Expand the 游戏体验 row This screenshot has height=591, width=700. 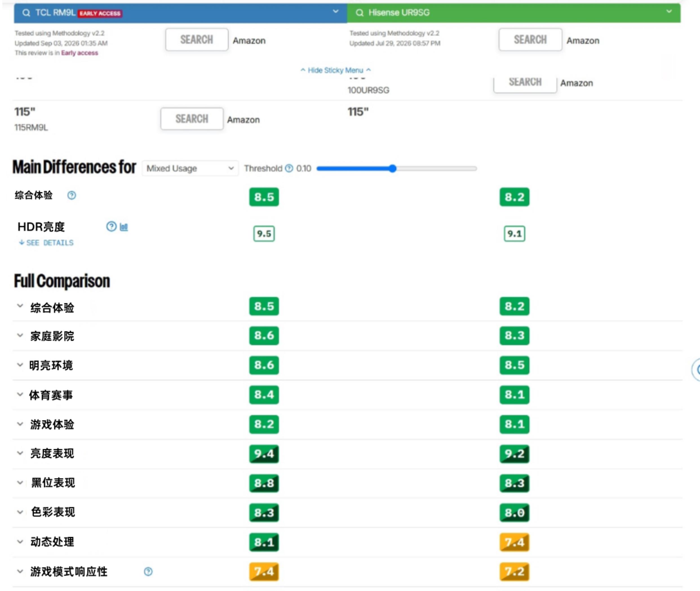point(20,424)
